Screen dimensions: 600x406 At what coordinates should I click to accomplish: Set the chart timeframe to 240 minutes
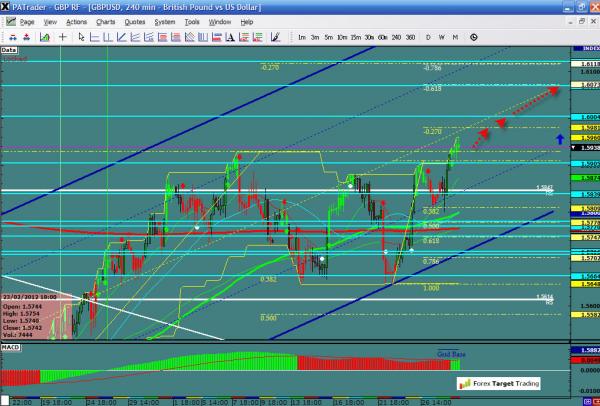coord(394,36)
